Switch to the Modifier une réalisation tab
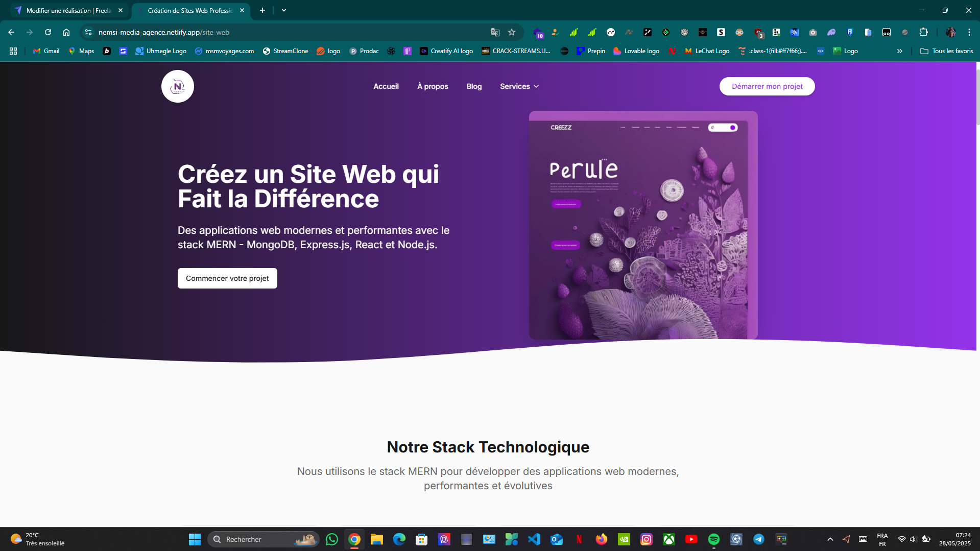The height and width of the screenshot is (551, 980). [68, 10]
